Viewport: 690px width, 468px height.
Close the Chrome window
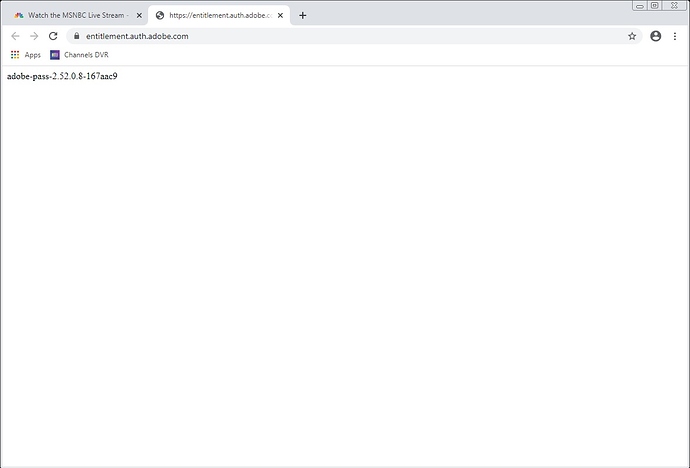pos(674,5)
